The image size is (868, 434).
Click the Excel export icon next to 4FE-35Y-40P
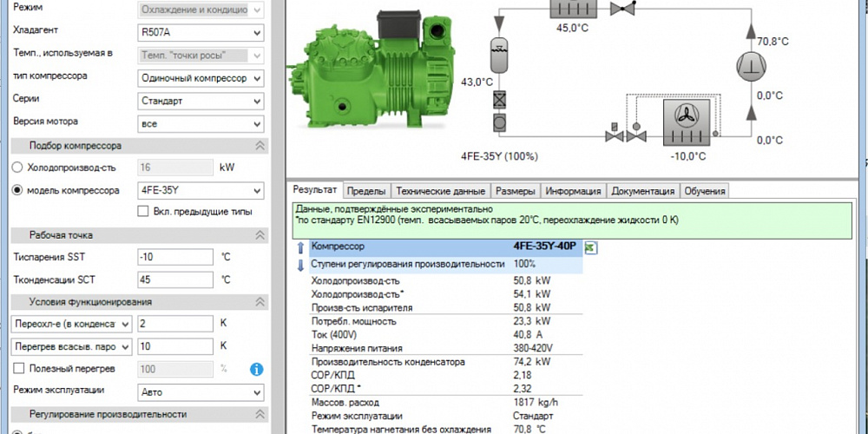coord(590,248)
